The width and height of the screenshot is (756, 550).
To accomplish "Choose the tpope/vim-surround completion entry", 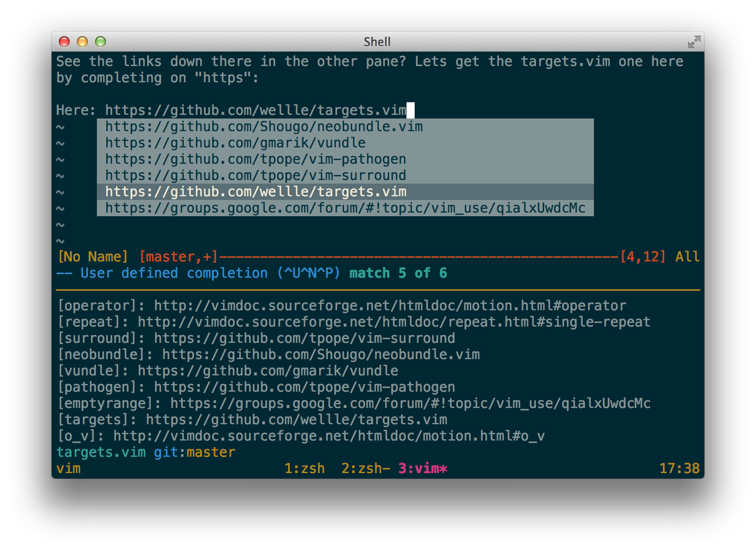I will (x=345, y=175).
